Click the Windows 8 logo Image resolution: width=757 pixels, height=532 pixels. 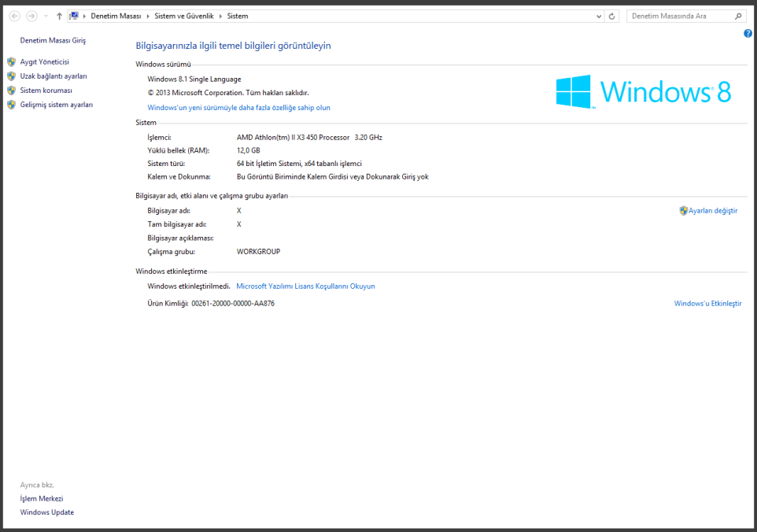click(x=644, y=91)
